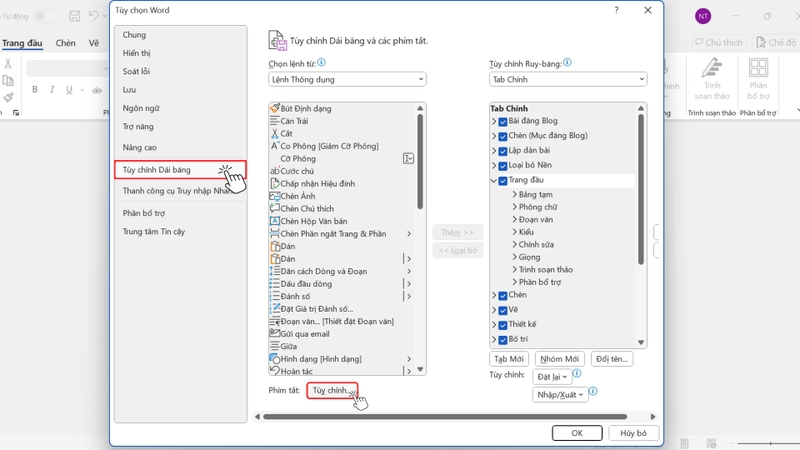Click the Chèn Ảnh insert picture icon
Screen dimensions: 800x450
click(x=274, y=196)
